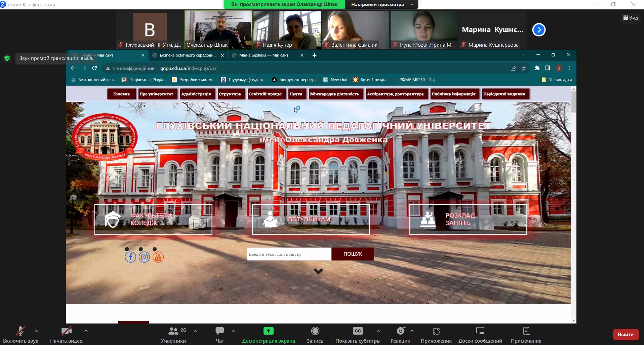
Task: Toggle browser side panel icon
Action: pyautogui.click(x=548, y=68)
